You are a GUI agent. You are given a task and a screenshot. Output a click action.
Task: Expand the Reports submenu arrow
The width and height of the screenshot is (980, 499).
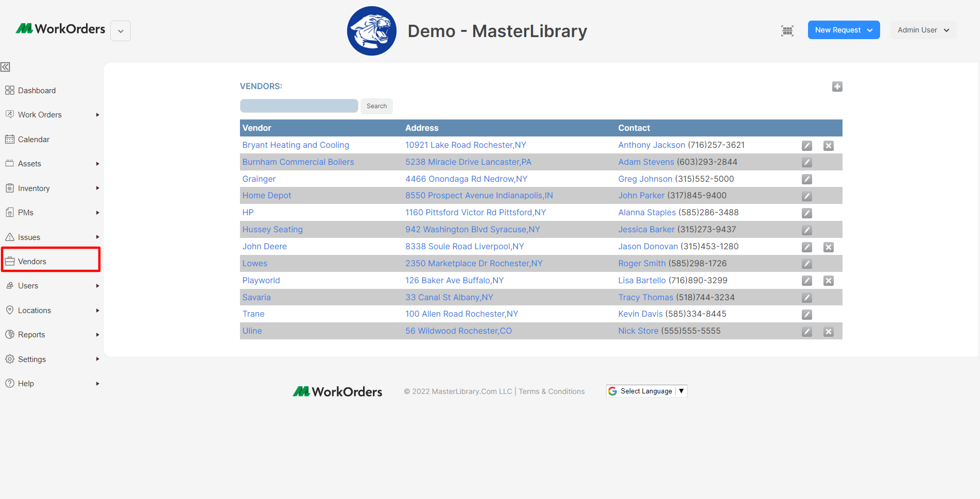point(97,335)
